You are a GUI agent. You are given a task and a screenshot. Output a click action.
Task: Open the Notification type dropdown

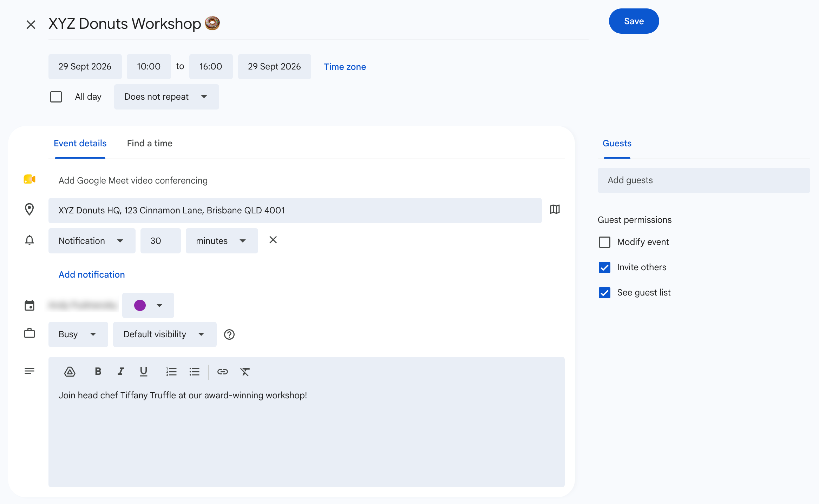coord(92,241)
